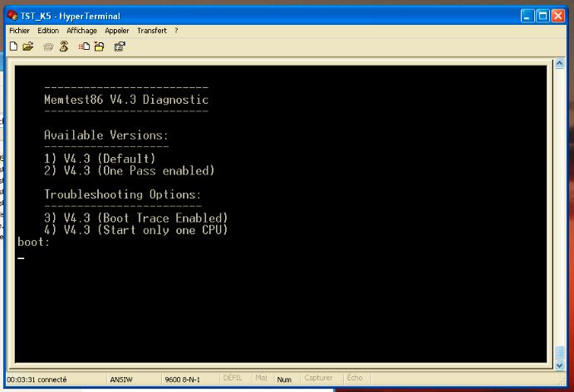Click the vertical scrollbar thumb

pos(559,353)
